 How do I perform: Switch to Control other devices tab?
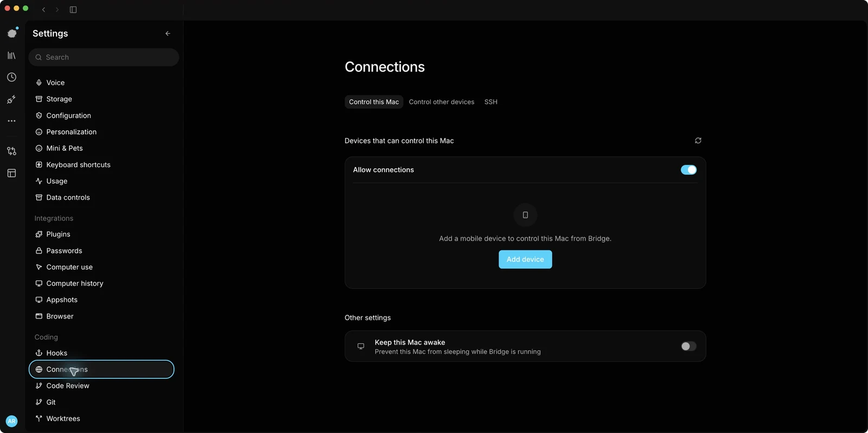pos(442,102)
